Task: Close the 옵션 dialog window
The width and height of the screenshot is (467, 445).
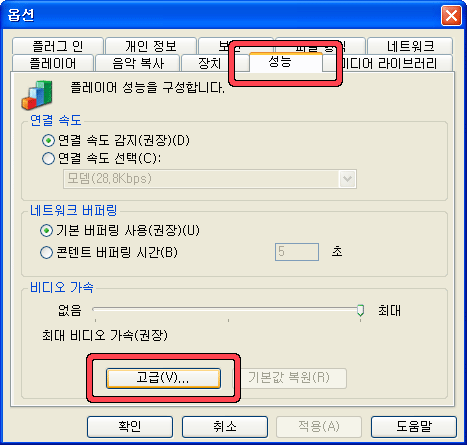Action: pos(451,15)
